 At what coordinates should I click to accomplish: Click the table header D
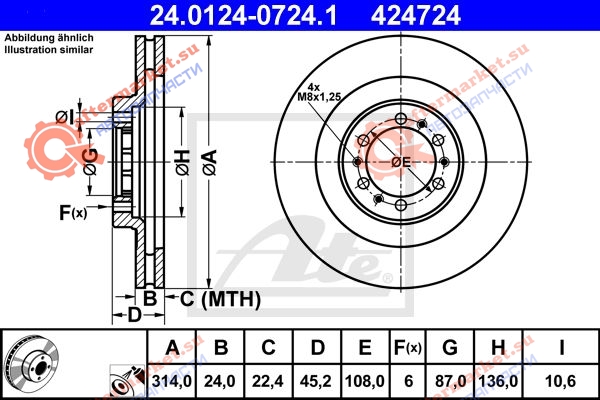pyautogui.click(x=318, y=348)
